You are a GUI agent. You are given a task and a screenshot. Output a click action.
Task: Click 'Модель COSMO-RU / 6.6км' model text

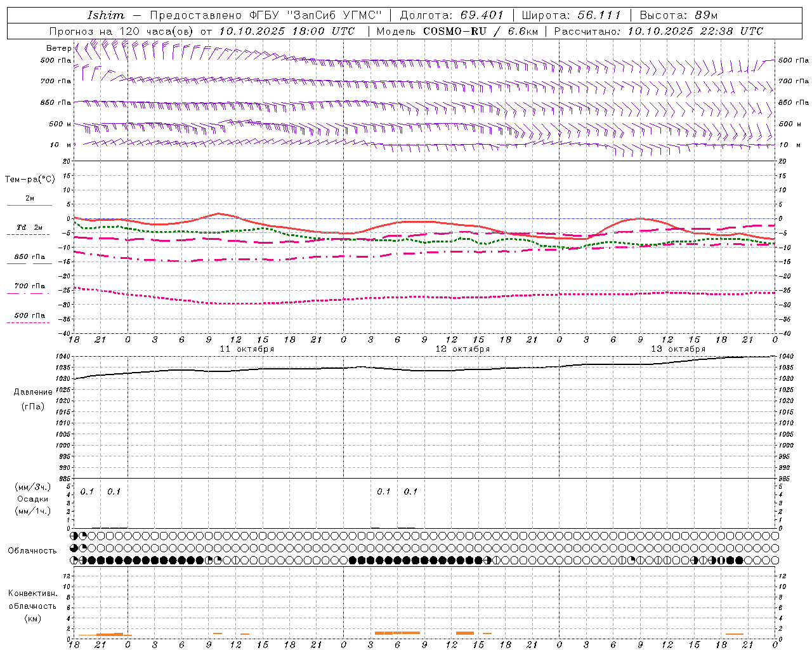point(457,31)
